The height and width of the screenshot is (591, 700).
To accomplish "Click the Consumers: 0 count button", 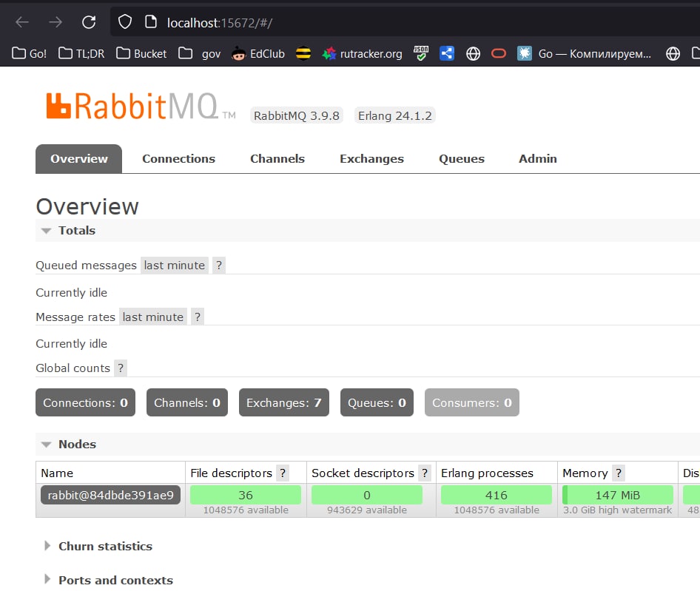I will pyautogui.click(x=472, y=402).
